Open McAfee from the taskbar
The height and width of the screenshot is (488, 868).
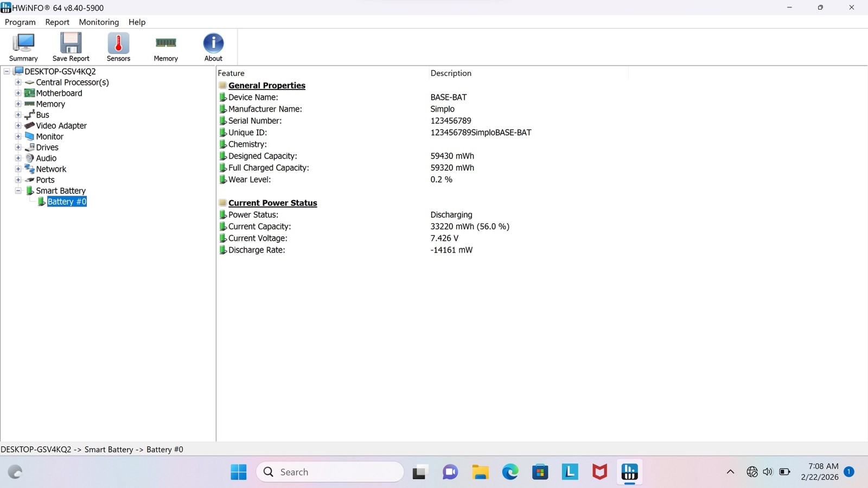(x=599, y=472)
